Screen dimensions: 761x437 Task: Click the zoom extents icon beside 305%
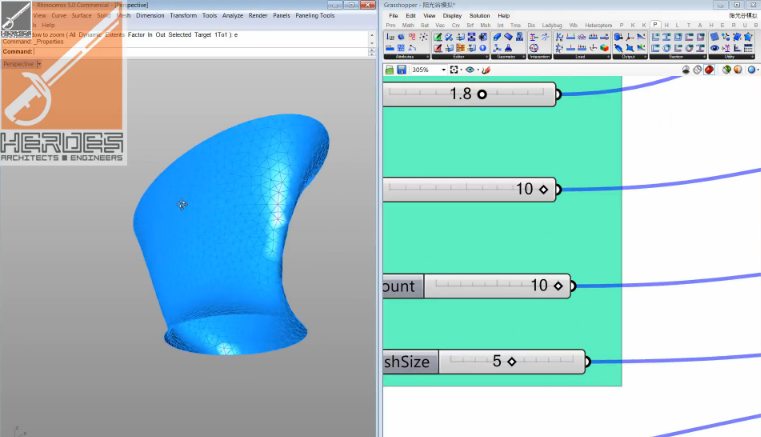click(x=453, y=70)
